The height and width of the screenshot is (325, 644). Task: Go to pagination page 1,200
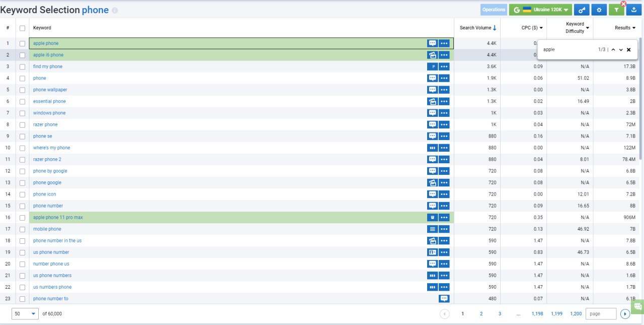coord(576,313)
